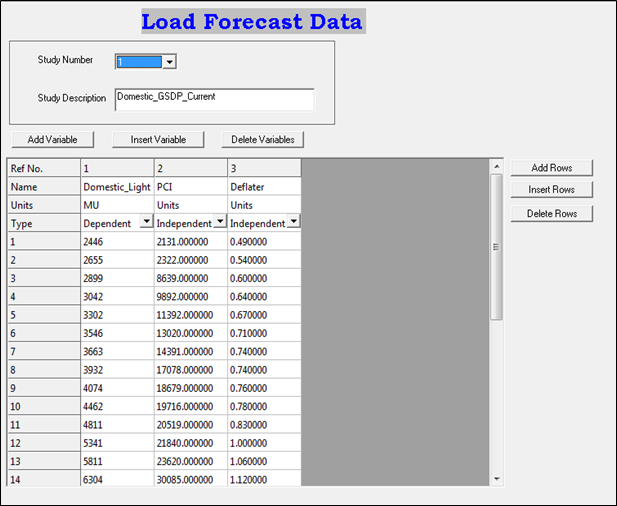617x506 pixels.
Task: Click the Delete Rows button
Action: [x=552, y=214]
